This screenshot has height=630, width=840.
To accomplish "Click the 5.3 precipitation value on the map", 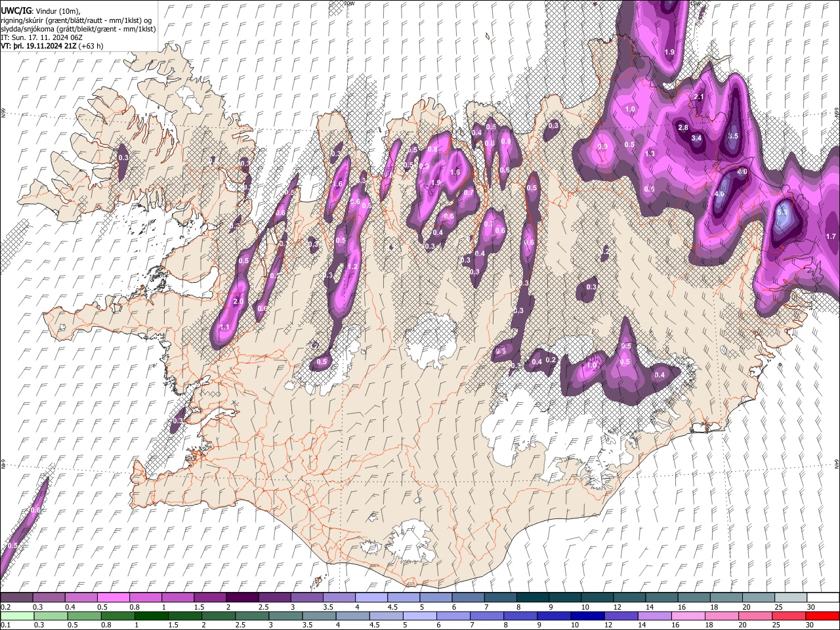I will click(x=782, y=213).
